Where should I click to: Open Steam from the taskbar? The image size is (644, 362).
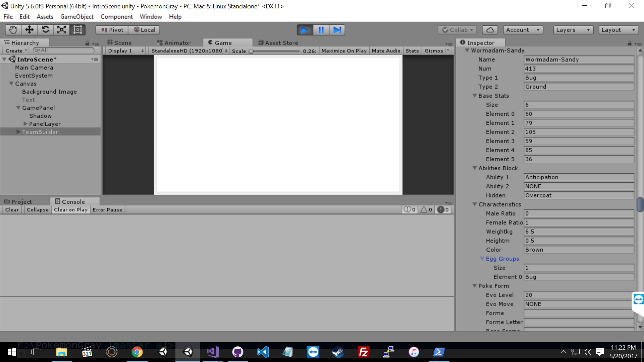(338, 352)
